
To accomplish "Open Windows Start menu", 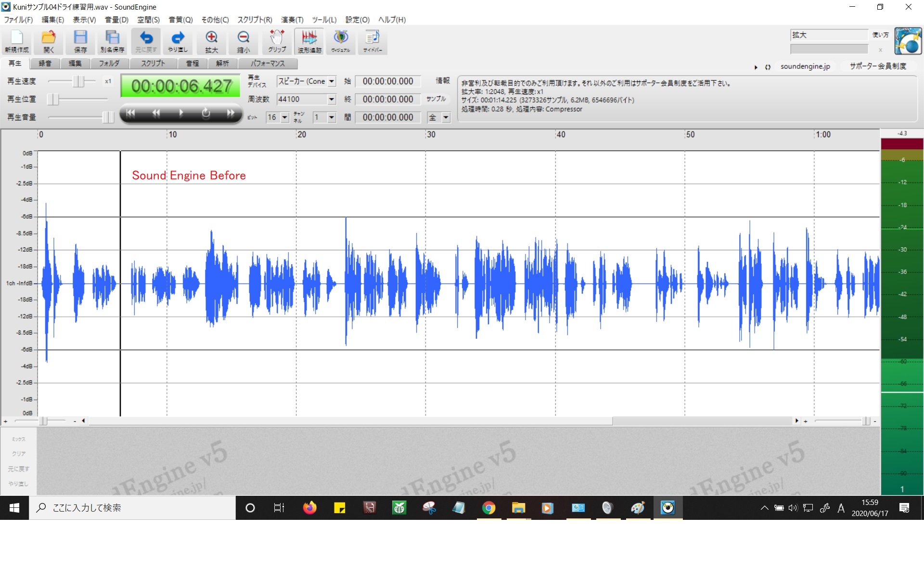I will click(x=14, y=508).
